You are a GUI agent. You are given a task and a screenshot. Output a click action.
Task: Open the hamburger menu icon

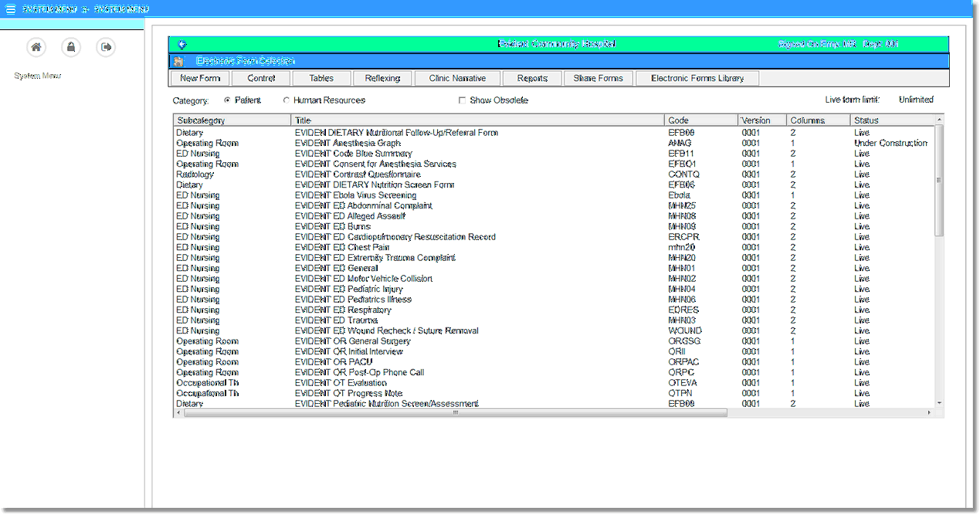(x=10, y=9)
